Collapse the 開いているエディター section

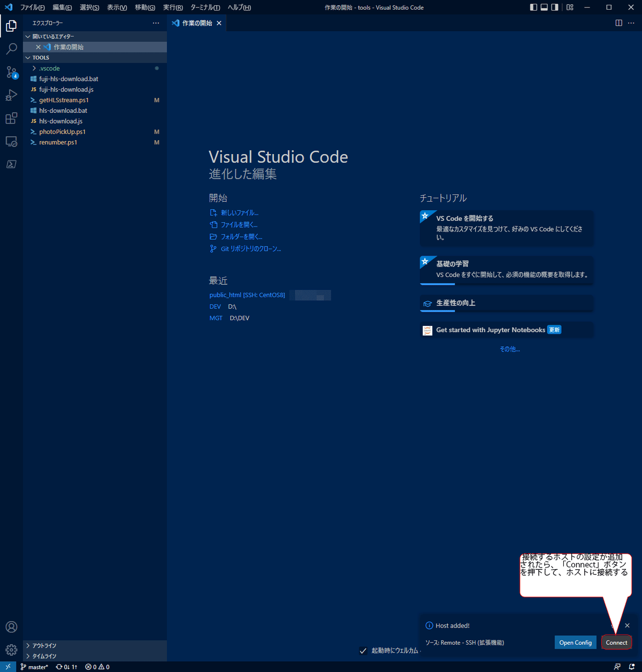(95, 36)
